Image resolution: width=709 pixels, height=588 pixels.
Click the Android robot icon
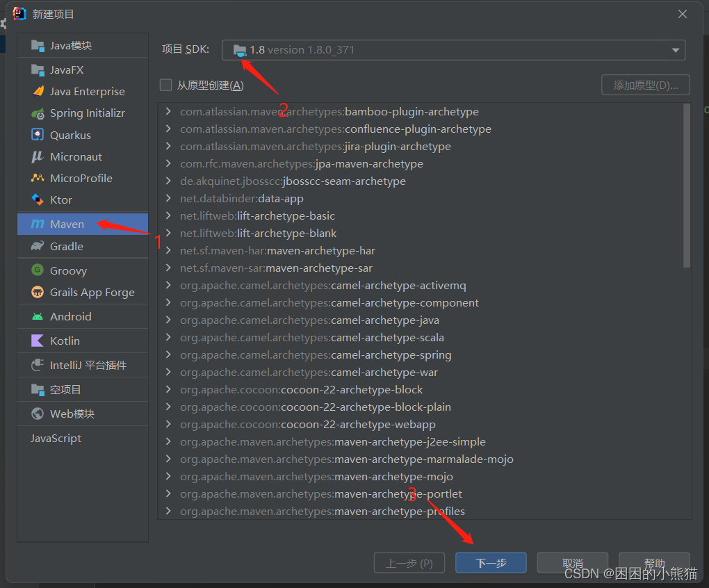pos(38,316)
